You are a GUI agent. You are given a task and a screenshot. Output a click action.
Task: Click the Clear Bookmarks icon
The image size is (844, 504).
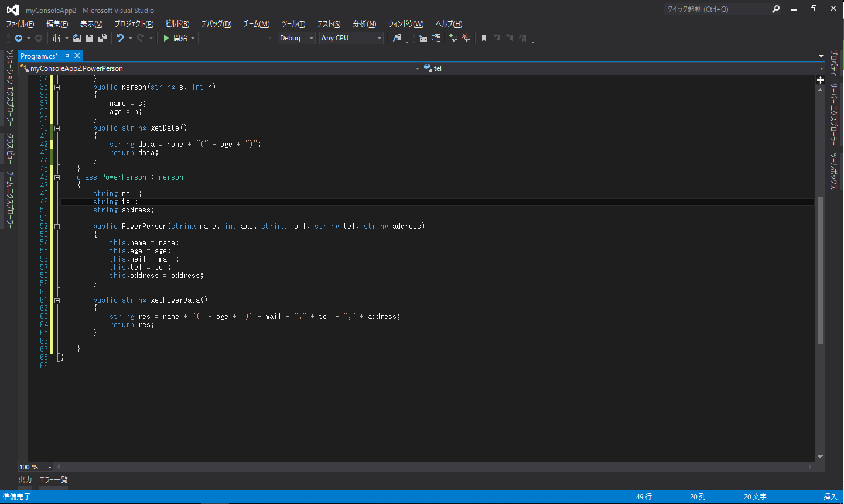pos(522,38)
